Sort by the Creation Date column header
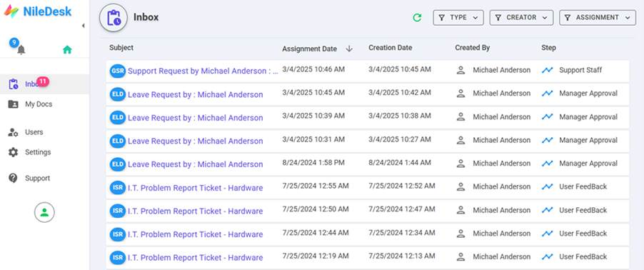644x270 pixels. coord(390,48)
